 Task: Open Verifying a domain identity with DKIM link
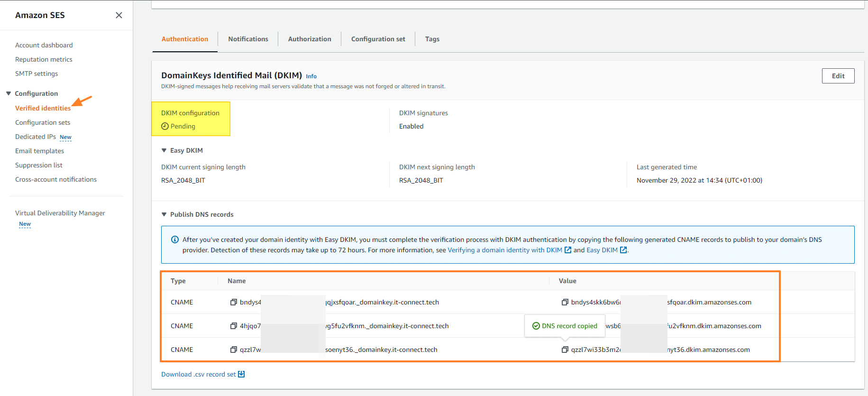[505, 250]
